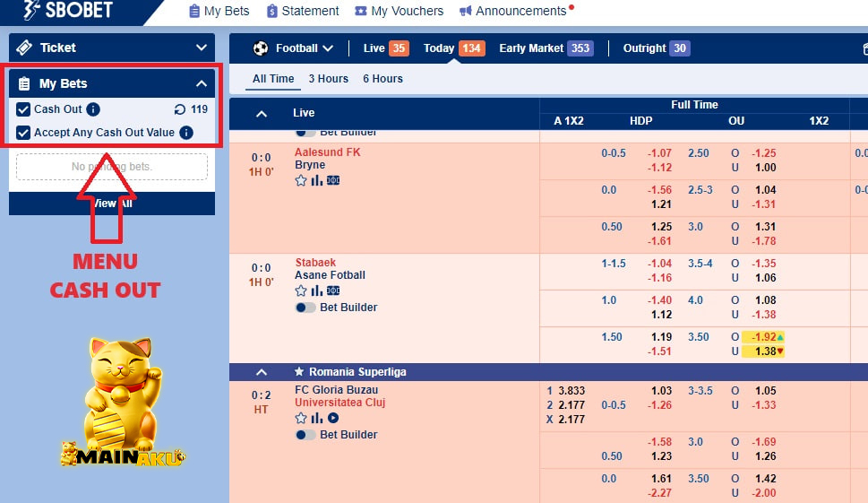
Task: Select Under odds 1.00 for Aalesund match
Action: click(766, 168)
